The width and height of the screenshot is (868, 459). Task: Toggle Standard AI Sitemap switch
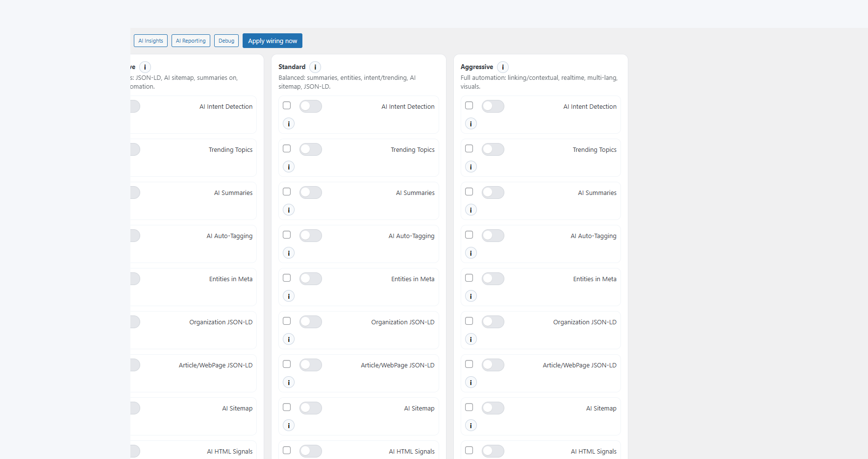(x=311, y=408)
